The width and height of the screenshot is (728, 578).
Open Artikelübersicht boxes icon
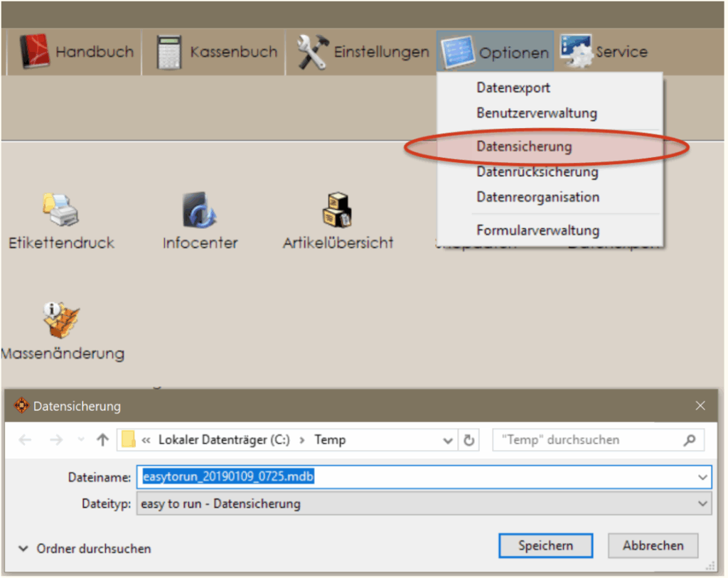pyautogui.click(x=338, y=210)
